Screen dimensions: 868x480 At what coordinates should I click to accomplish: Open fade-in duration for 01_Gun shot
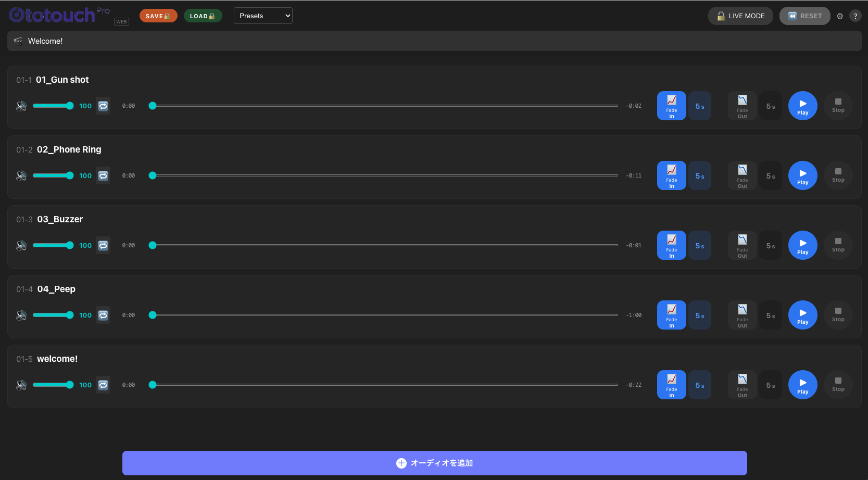click(x=700, y=106)
